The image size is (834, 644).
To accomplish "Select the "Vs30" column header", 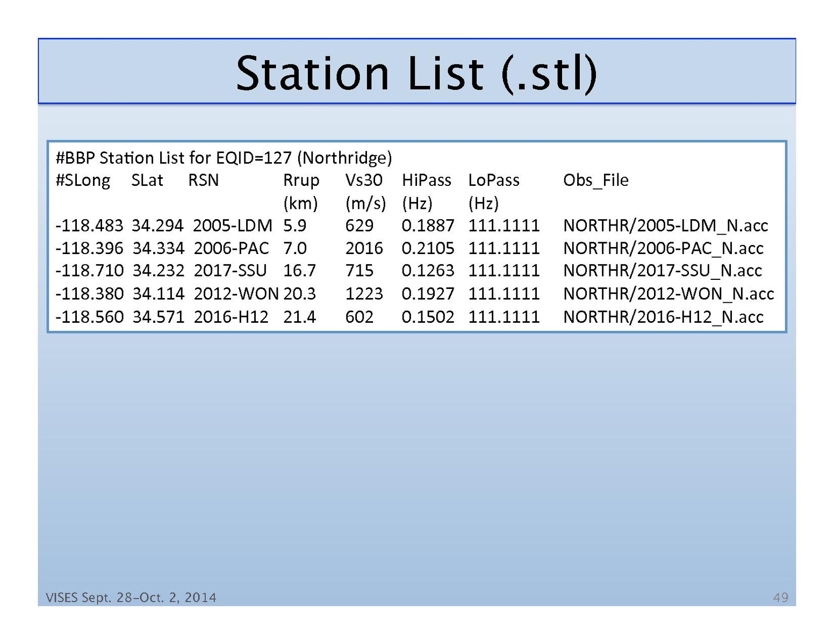I will click(363, 180).
